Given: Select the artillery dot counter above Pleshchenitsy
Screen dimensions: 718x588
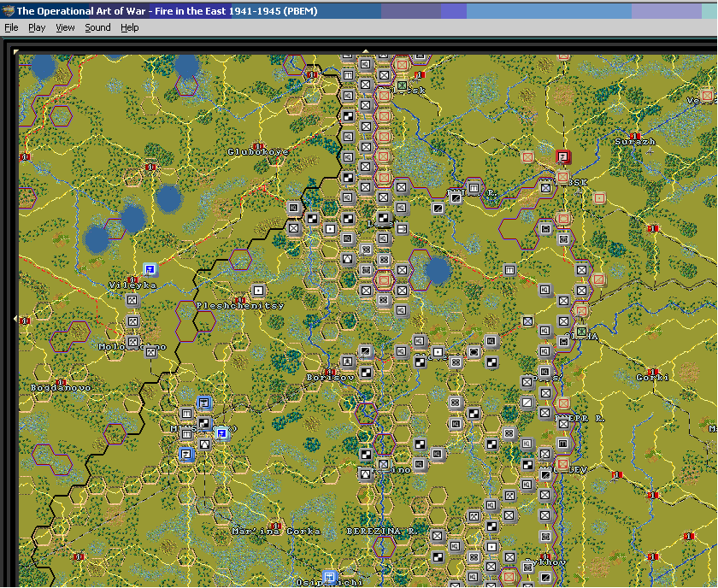Looking at the screenshot, I should [x=259, y=291].
